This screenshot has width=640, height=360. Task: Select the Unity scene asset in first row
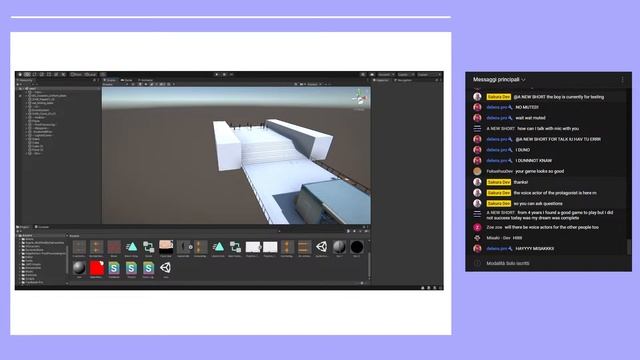click(x=322, y=247)
